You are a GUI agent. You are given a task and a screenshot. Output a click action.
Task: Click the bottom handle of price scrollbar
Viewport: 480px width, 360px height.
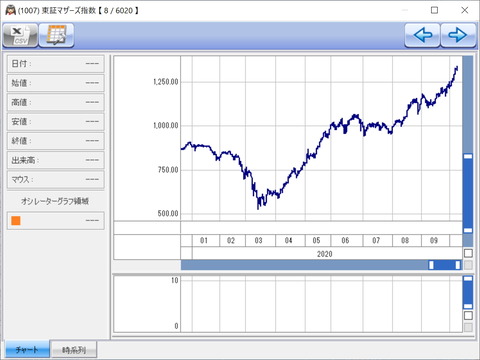coord(468,230)
